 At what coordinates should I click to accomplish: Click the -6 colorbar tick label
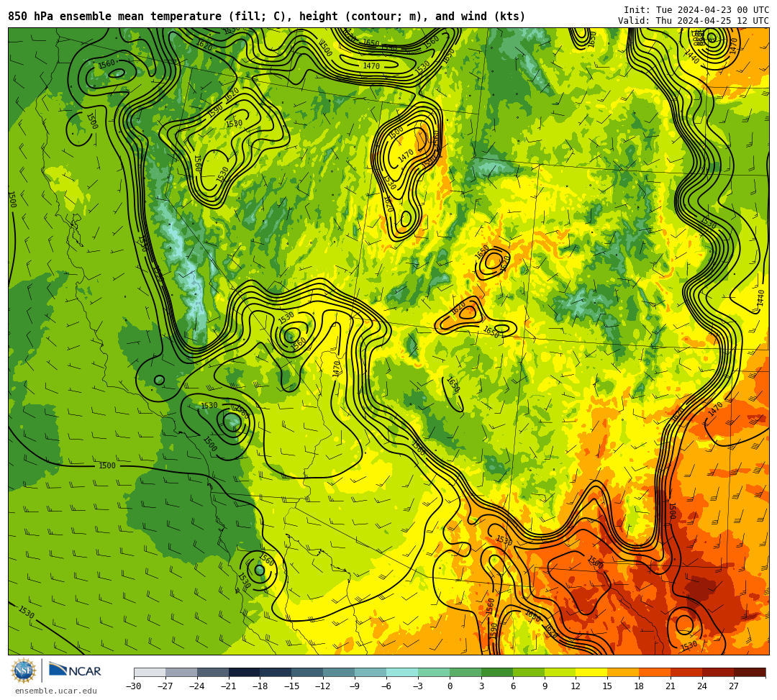386,686
